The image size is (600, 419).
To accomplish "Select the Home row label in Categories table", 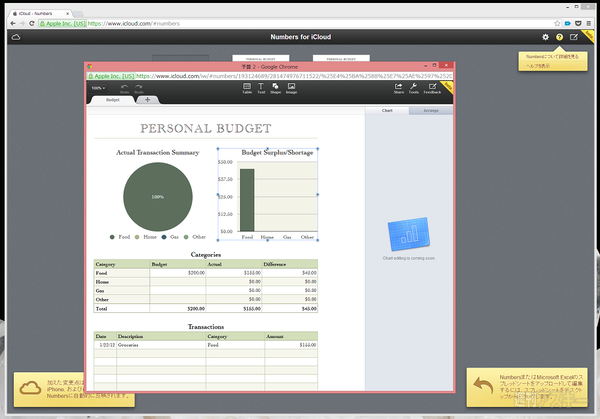I will click(122, 282).
